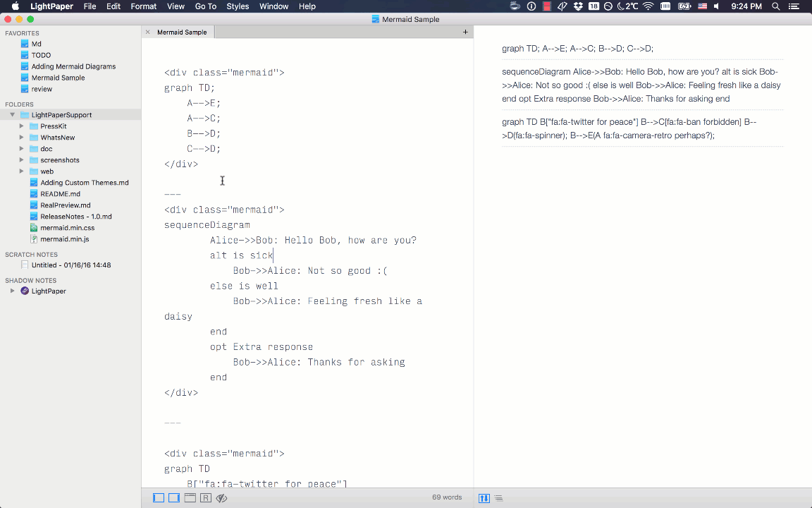Viewport: 812px width, 508px height.
Task: Expand the WhatsNew folder
Action: 21,138
